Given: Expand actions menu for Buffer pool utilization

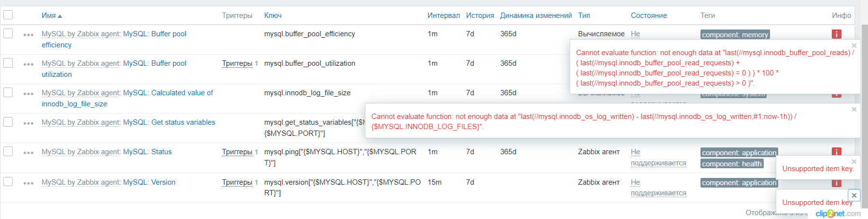Looking at the screenshot, I should pos(28,64).
